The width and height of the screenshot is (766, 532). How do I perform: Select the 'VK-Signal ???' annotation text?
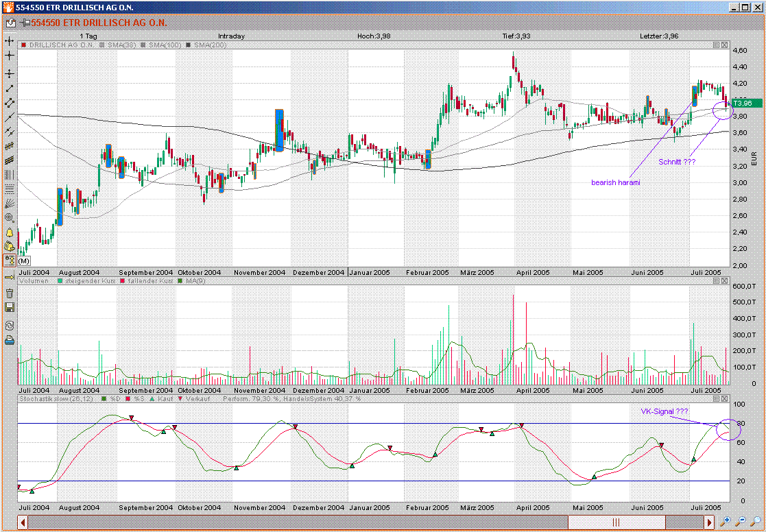665,411
